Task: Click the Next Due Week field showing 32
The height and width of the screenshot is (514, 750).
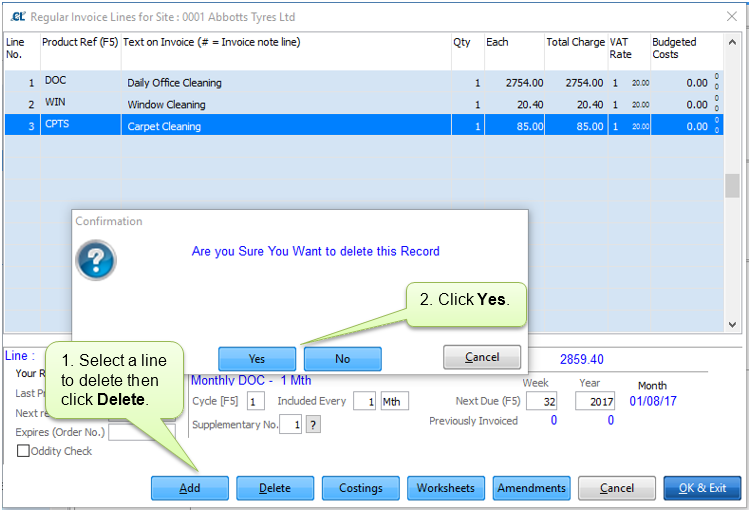Action: 541,401
